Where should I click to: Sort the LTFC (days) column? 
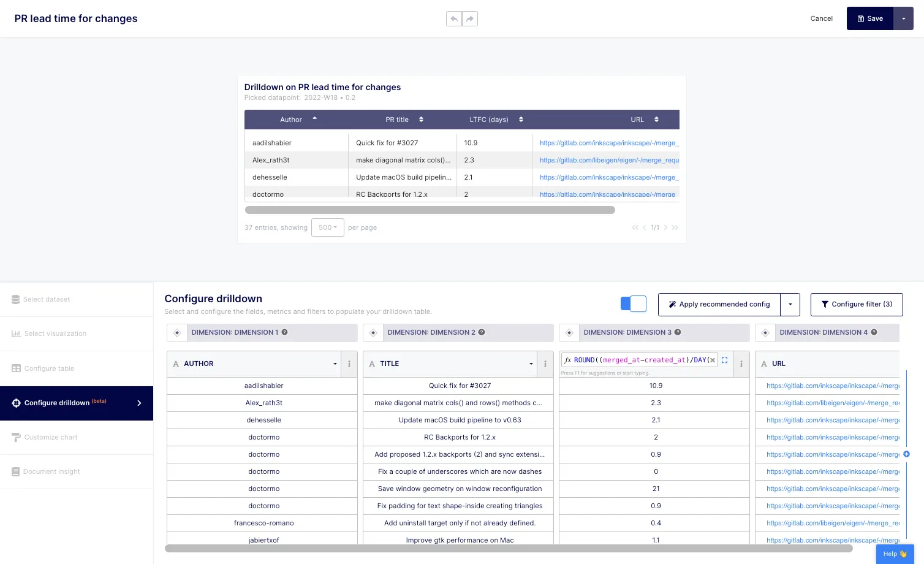pyautogui.click(x=520, y=120)
